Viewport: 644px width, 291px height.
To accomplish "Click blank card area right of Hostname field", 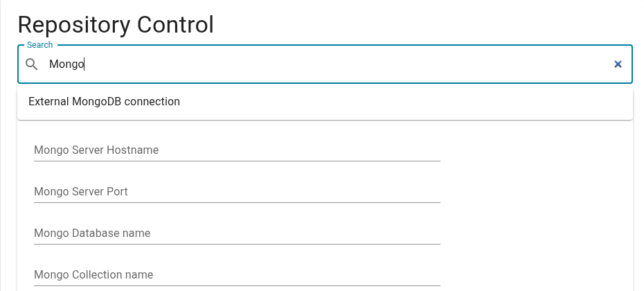I will click(x=534, y=150).
